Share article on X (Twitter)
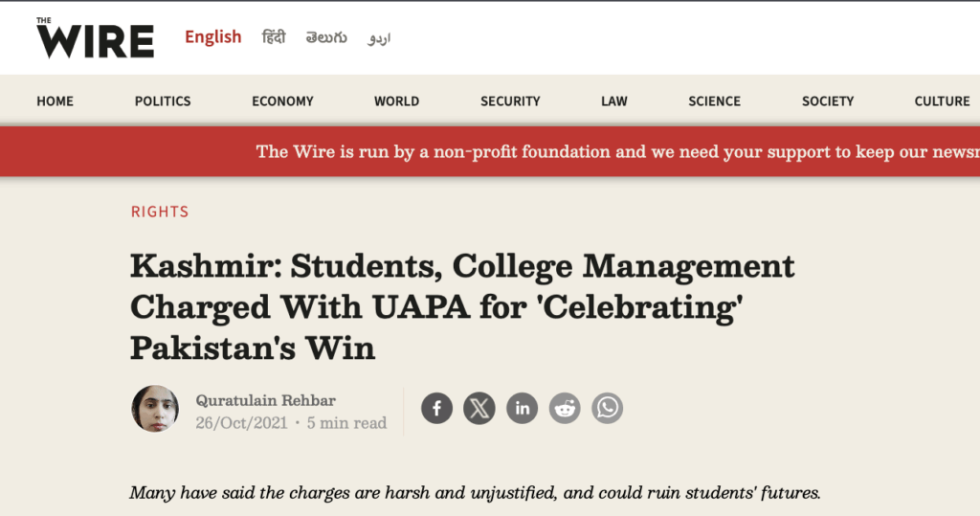Viewport: 980px width, 516px height. pos(479,409)
